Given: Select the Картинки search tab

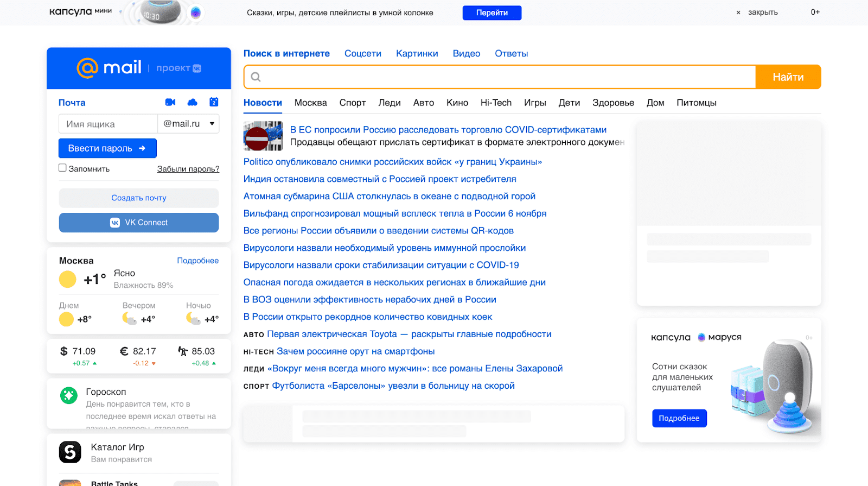Looking at the screenshot, I should [417, 53].
